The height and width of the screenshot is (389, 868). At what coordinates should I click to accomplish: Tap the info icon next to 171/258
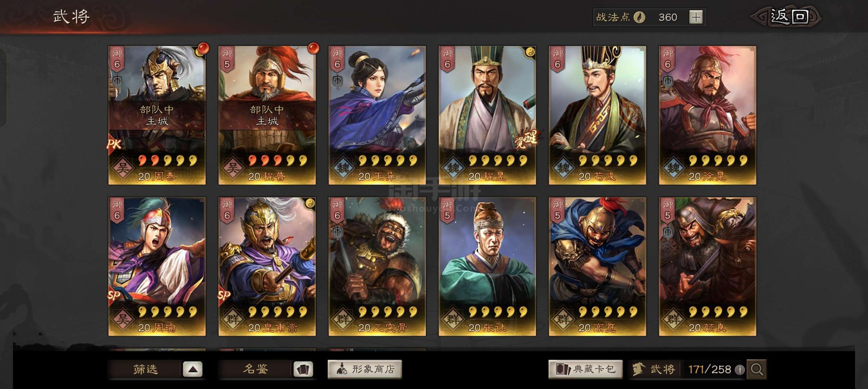pyautogui.click(x=739, y=370)
